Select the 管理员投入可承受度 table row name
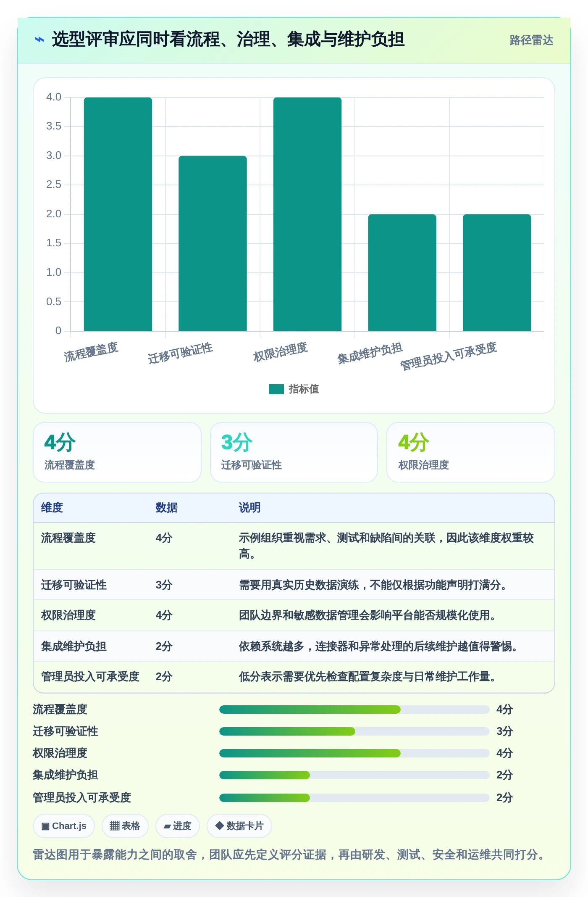The height and width of the screenshot is (897, 588). click(90, 677)
